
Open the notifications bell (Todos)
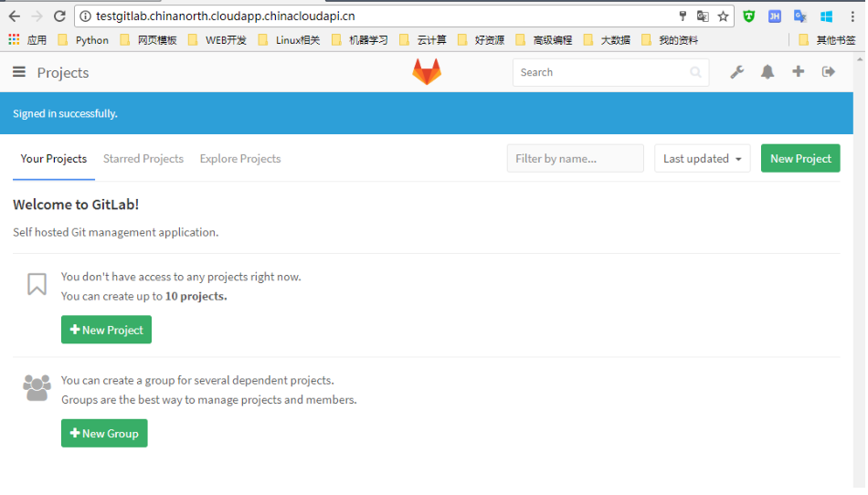point(767,72)
